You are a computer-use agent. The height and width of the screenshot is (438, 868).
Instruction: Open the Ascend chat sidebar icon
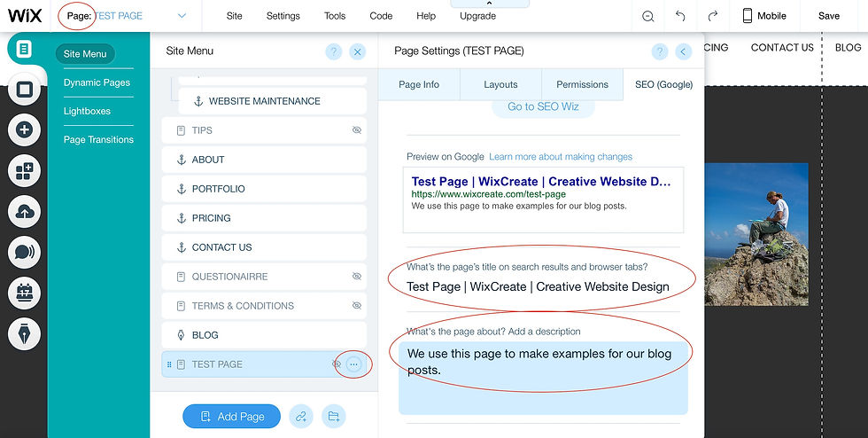25,253
